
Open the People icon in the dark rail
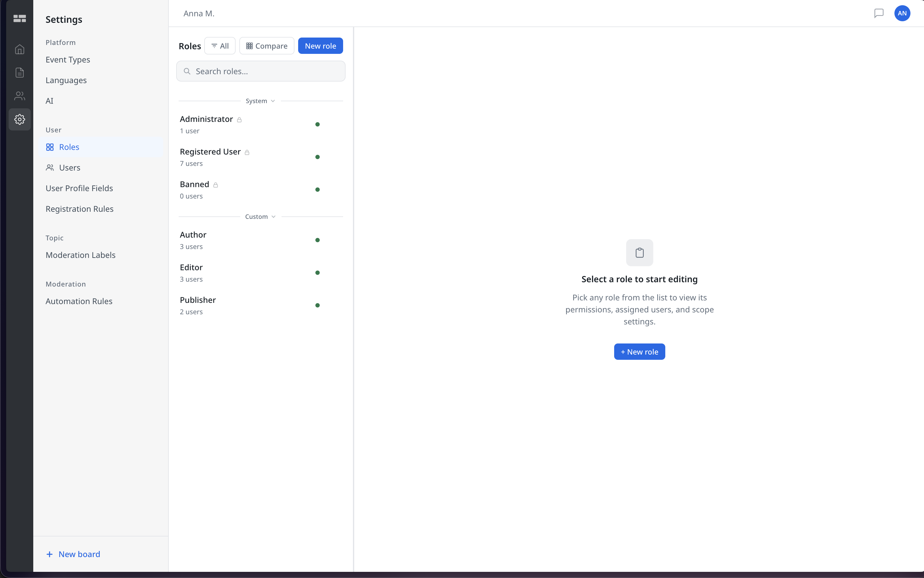(19, 96)
